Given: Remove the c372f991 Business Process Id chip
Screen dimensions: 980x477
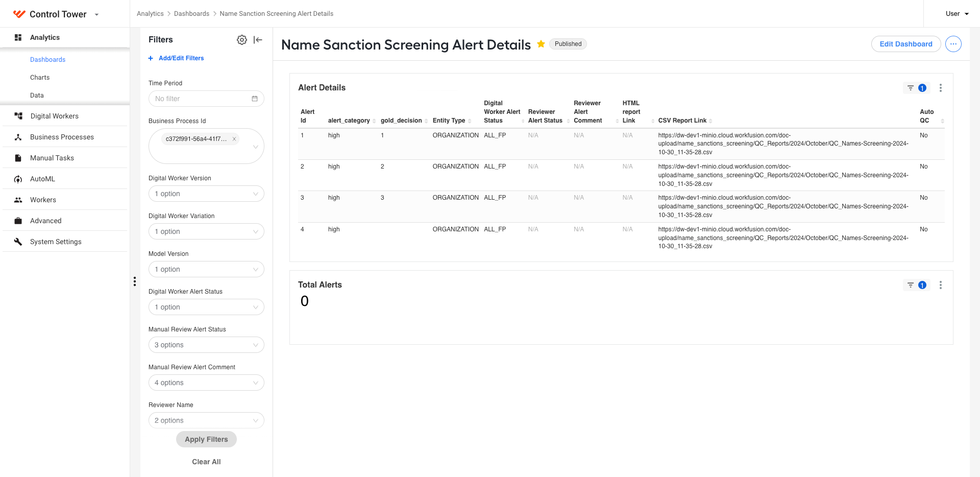Looking at the screenshot, I should [x=234, y=139].
